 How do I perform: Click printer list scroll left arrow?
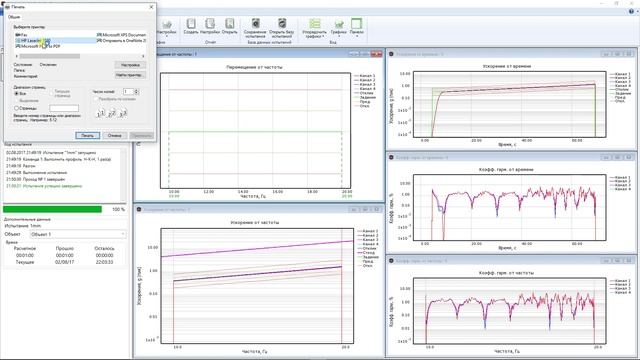click(x=17, y=56)
